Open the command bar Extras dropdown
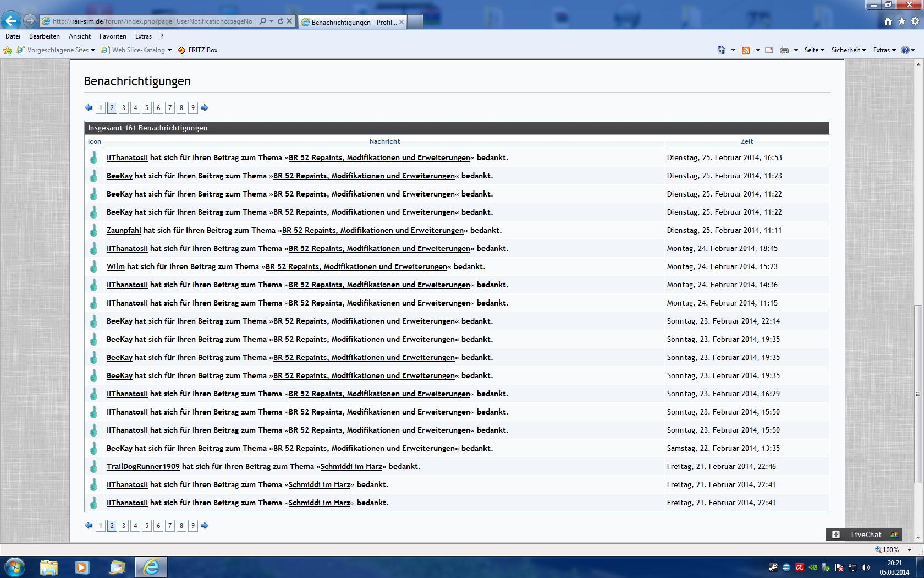Screen dimensions: 924x578 point(884,50)
